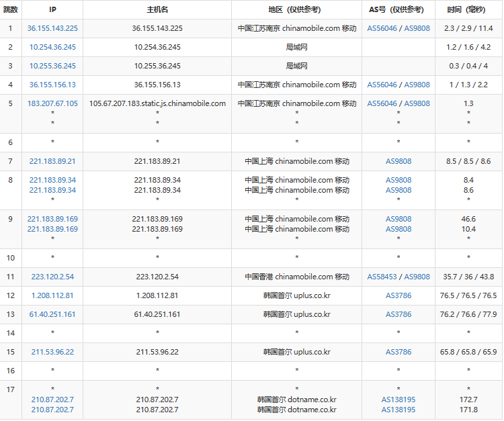Select the 局域网 region cell in hop 2
This screenshot has height=421, width=504.
296,47
